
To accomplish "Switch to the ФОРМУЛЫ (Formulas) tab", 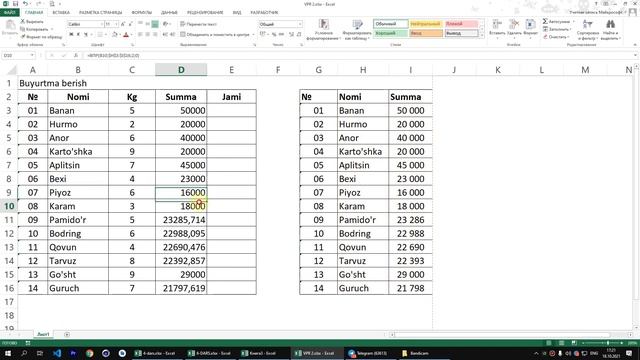I will 142,13.
